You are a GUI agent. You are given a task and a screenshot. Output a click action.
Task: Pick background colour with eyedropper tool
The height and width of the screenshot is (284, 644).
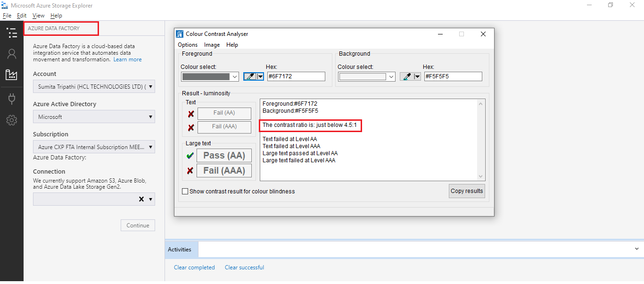click(406, 76)
